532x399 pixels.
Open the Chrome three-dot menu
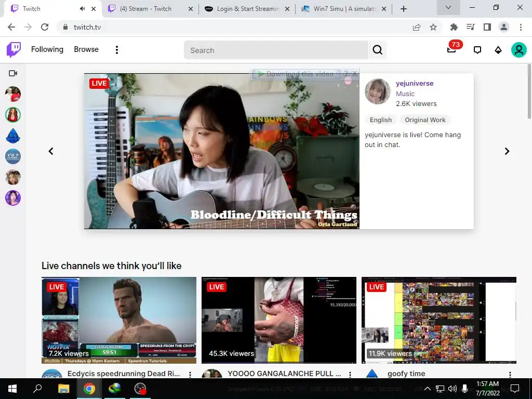521,27
